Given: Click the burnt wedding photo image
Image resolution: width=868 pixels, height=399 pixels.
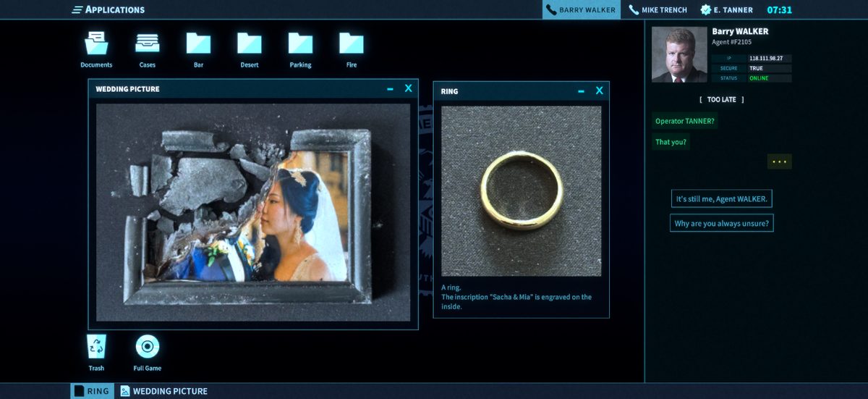Looking at the screenshot, I should (x=253, y=212).
